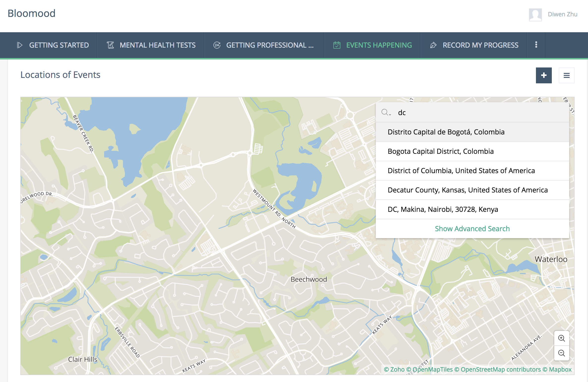Click the Events Happening calendar icon
588x382 pixels.
coord(337,45)
